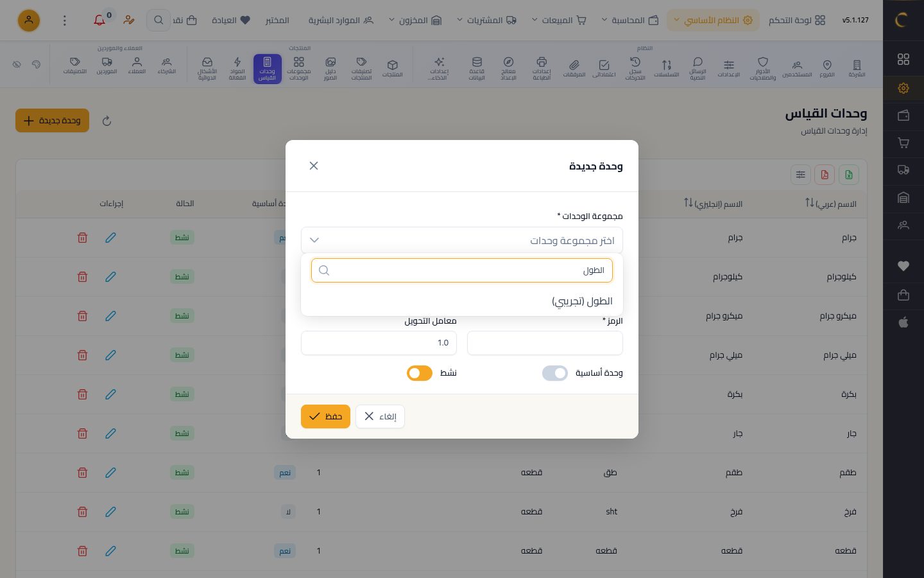Image resolution: width=924 pixels, height=578 pixels.
Task: Click the hide-toolbar eye-slash icon
Action: tap(17, 64)
